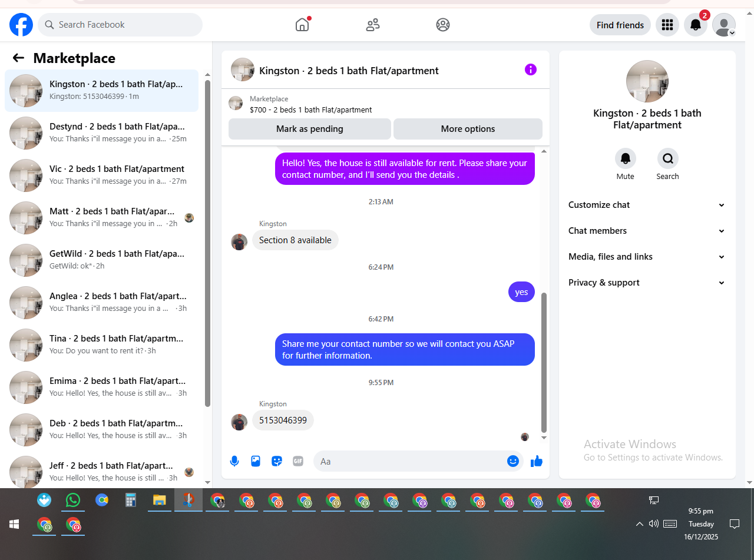Screen dimensions: 754x560
Task: Click the "5153046399" message bubble
Action: pyautogui.click(x=283, y=420)
